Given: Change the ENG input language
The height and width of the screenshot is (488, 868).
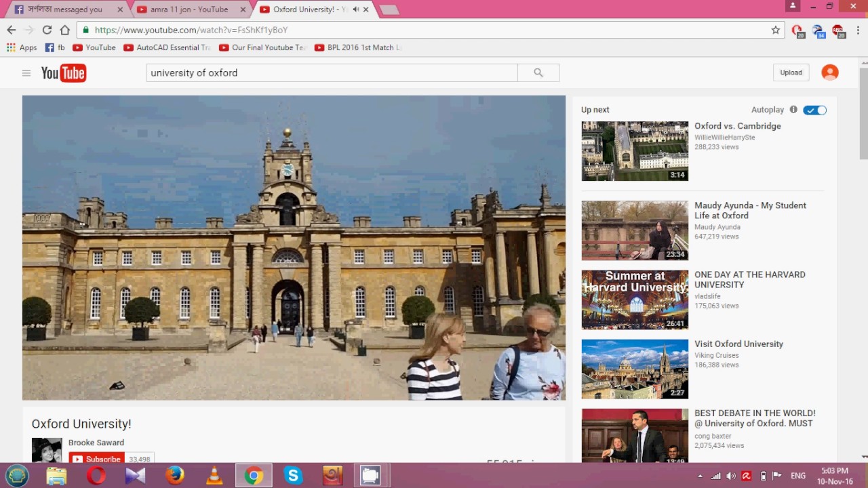Looking at the screenshot, I should pos(798,476).
